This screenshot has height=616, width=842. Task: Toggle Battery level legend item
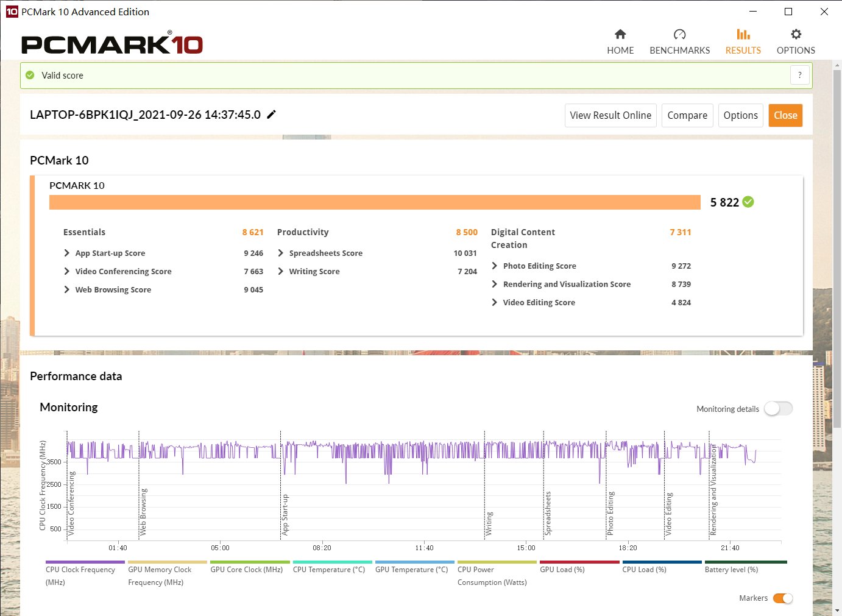745,568
